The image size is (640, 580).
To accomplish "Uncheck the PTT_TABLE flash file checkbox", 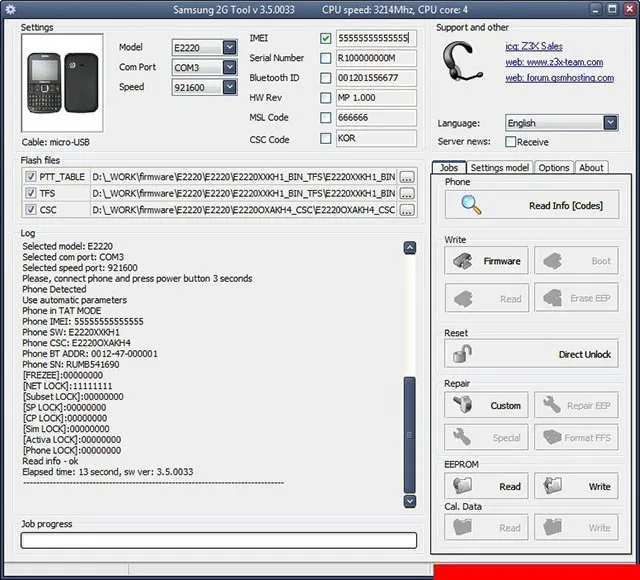I will 31,177.
